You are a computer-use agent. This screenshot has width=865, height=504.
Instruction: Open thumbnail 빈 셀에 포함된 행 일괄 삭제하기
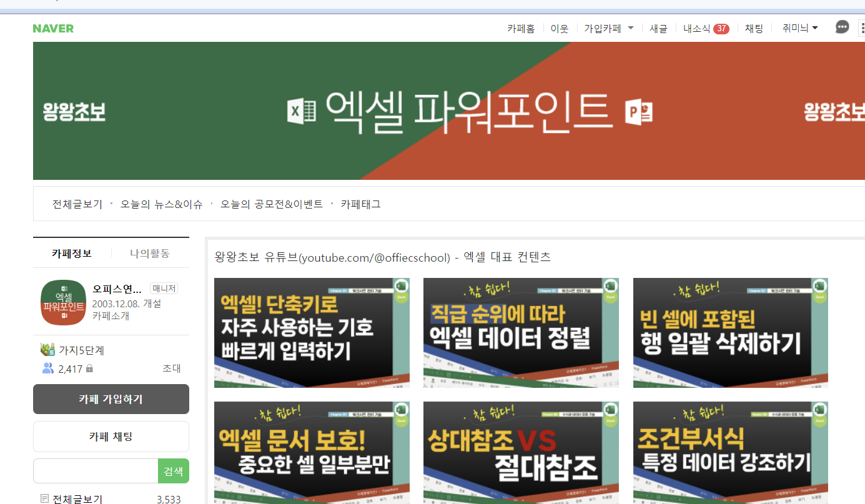pyautogui.click(x=731, y=333)
